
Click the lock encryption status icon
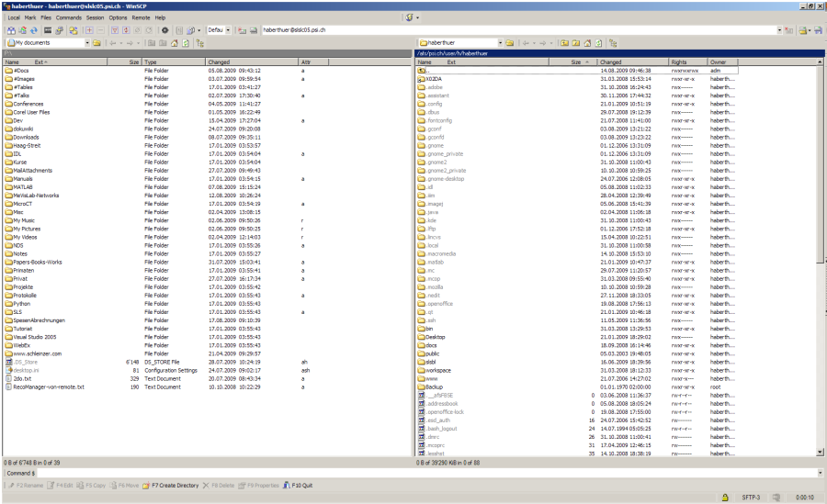pos(725,498)
